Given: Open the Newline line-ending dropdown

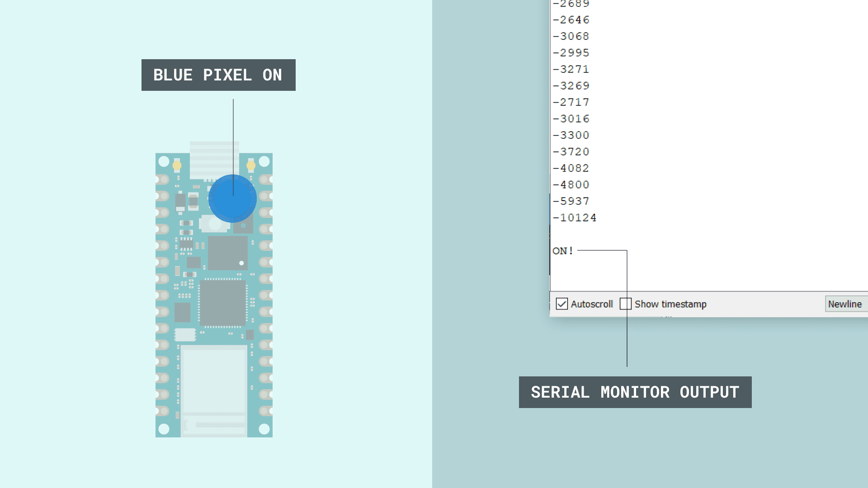Looking at the screenshot, I should pyautogui.click(x=845, y=304).
